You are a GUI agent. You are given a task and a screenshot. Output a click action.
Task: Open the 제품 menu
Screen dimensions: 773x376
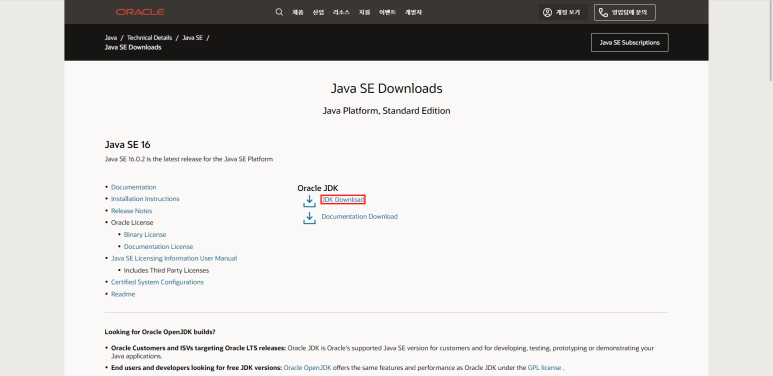298,12
